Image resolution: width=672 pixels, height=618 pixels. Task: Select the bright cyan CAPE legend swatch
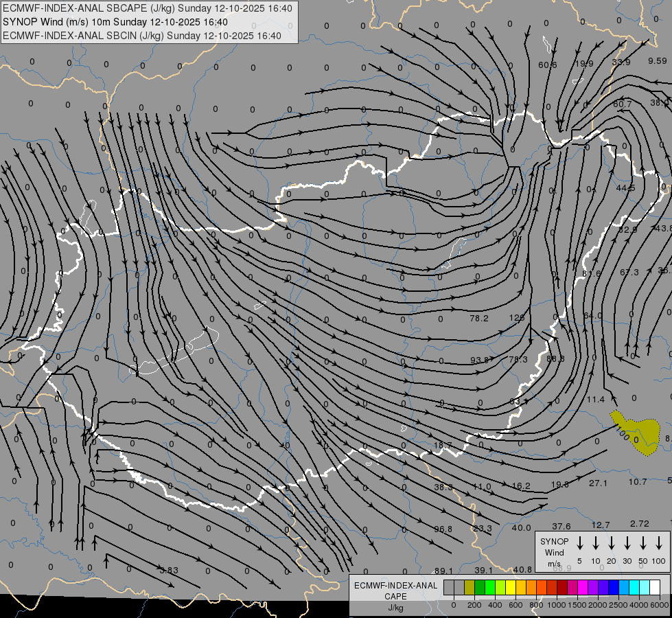634,588
